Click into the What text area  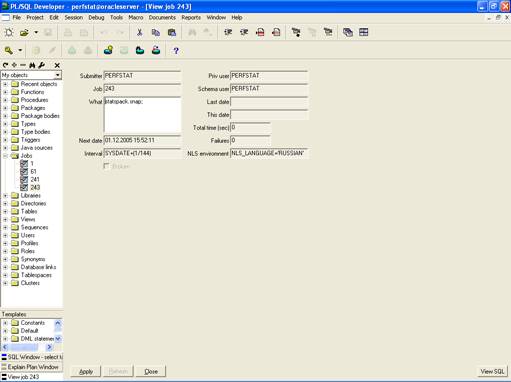[142, 115]
